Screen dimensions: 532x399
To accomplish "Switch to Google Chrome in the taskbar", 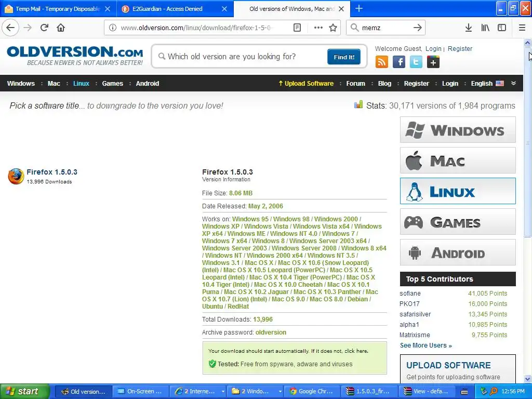I will click(x=311, y=391).
